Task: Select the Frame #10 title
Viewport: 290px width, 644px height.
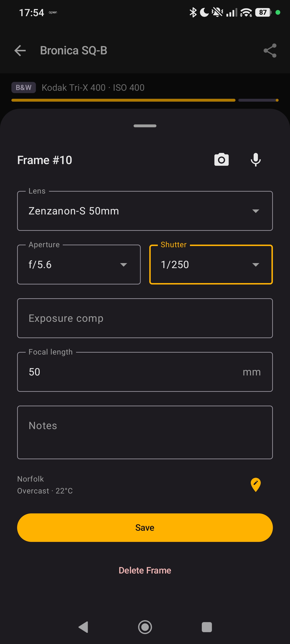Action: [x=44, y=160]
